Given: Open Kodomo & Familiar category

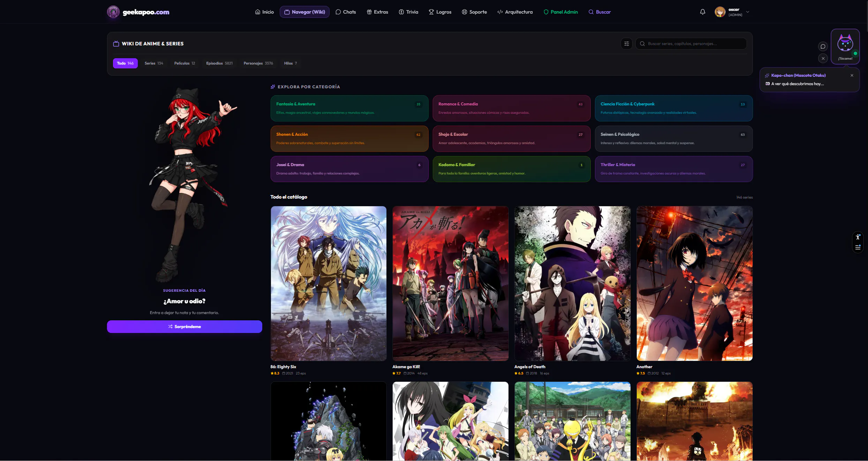Looking at the screenshot, I should coord(511,169).
